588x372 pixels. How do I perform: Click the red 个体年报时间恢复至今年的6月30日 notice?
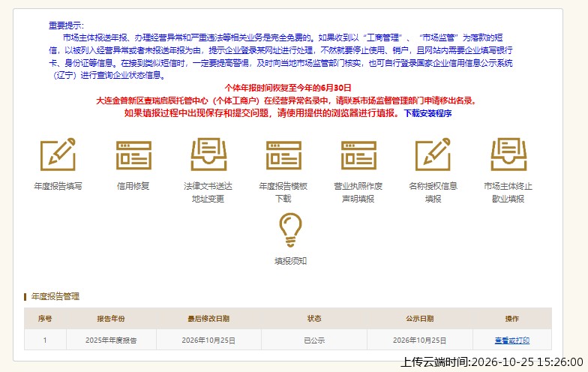[x=288, y=88]
